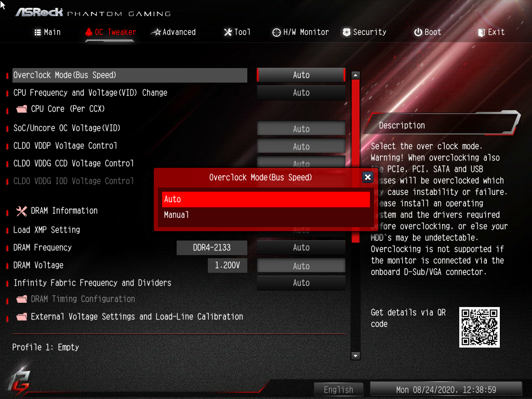Image resolution: width=532 pixels, height=399 pixels.
Task: Click the date and time display
Action: click(446, 390)
